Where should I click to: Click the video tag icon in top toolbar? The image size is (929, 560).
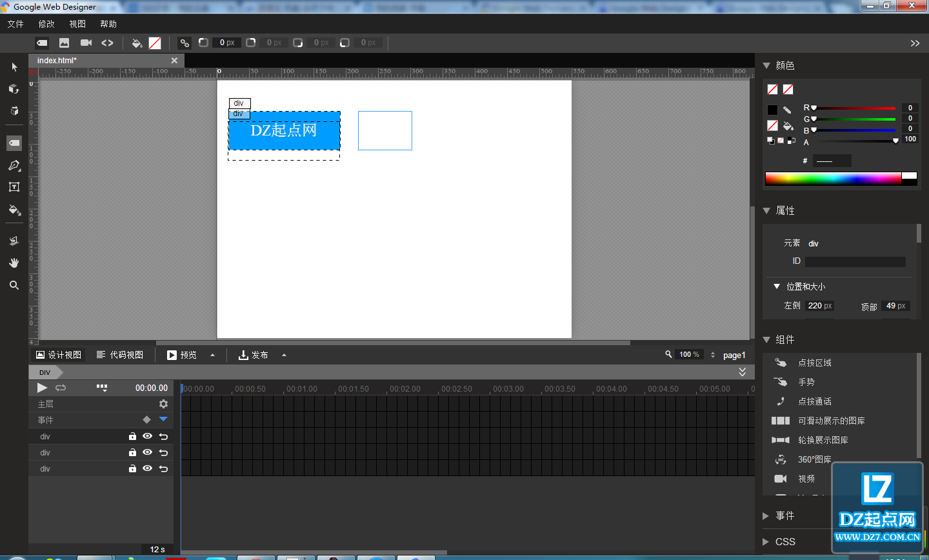[x=86, y=43]
